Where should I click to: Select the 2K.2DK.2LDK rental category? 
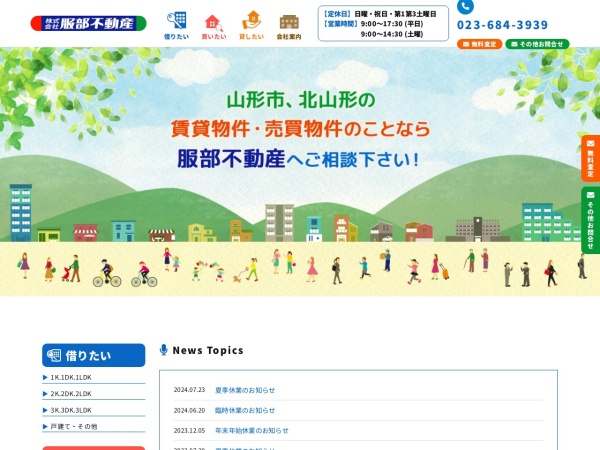94,394
